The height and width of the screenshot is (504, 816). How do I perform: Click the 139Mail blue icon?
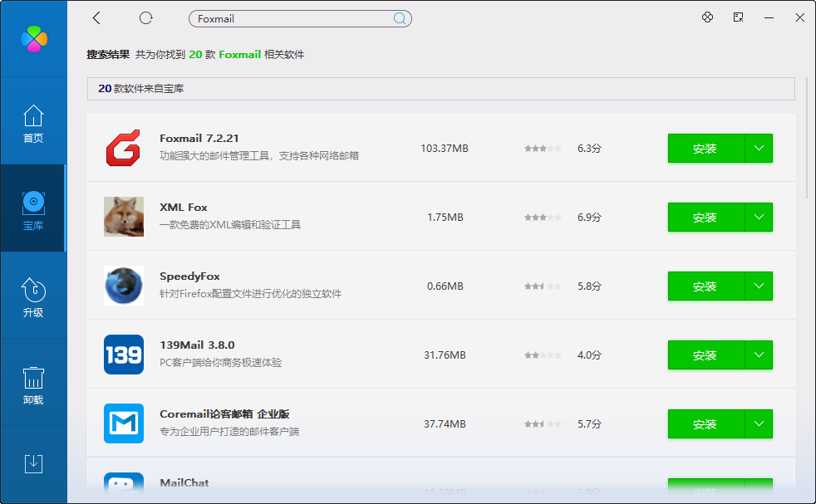(x=123, y=355)
